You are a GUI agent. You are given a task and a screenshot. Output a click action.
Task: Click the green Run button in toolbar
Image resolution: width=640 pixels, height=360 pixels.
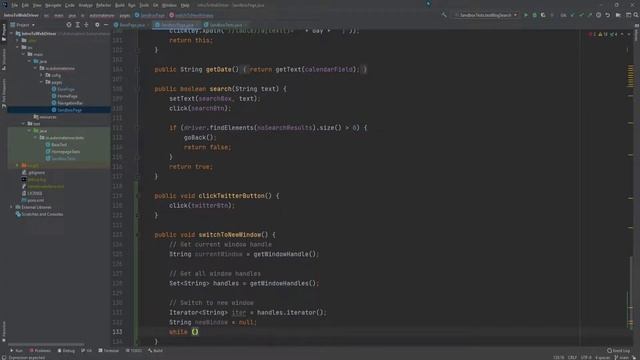point(526,15)
